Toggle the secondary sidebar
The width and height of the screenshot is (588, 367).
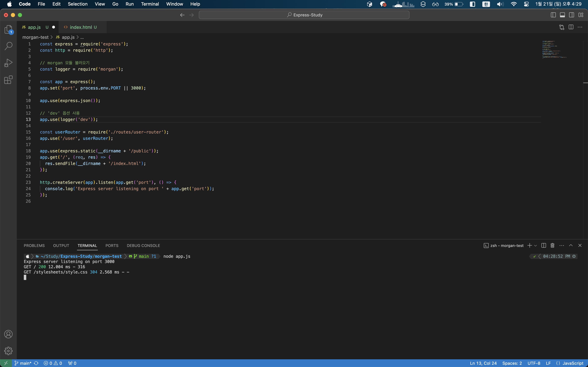pyautogui.click(x=572, y=15)
